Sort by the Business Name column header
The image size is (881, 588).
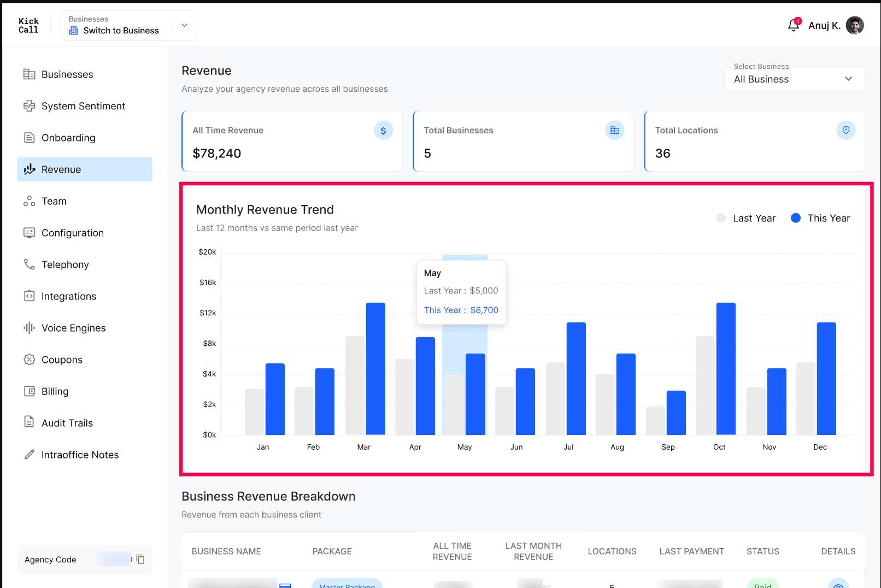(x=226, y=551)
